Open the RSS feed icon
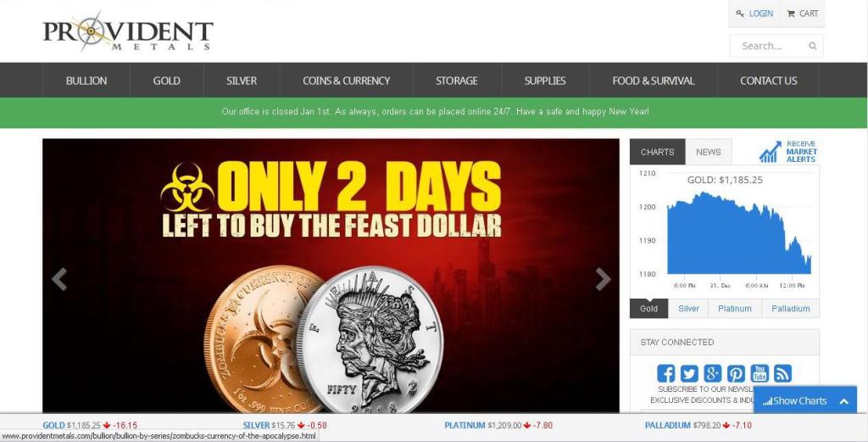 782,373
